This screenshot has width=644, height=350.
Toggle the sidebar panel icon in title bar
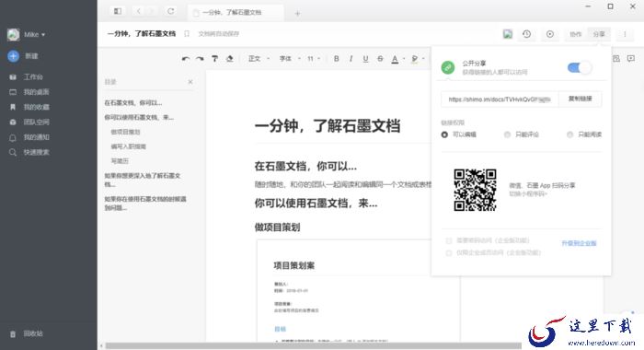tap(118, 11)
